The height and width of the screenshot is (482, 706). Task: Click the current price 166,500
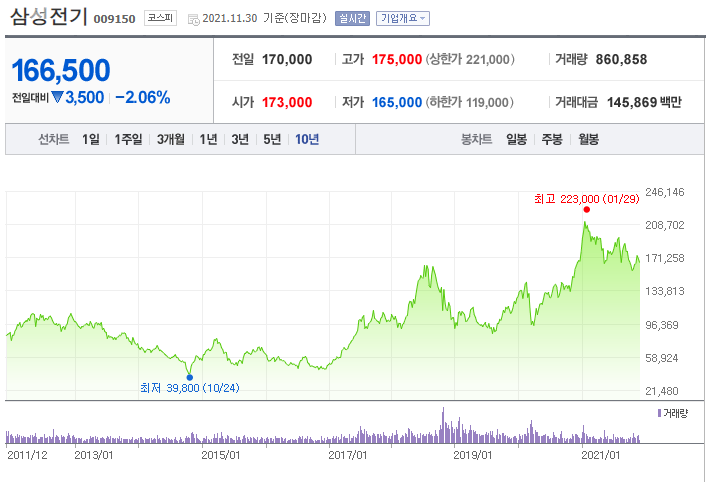tap(61, 70)
